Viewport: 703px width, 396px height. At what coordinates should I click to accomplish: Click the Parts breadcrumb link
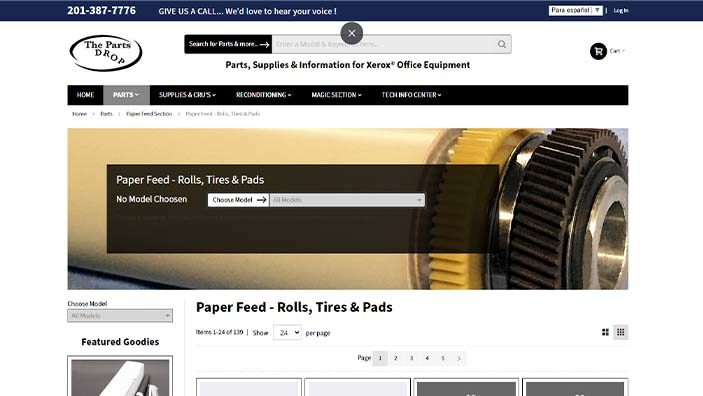tap(106, 114)
